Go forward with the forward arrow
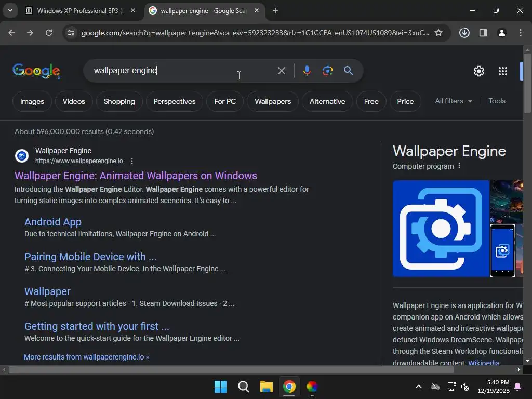This screenshot has height=399, width=532. tap(30, 33)
